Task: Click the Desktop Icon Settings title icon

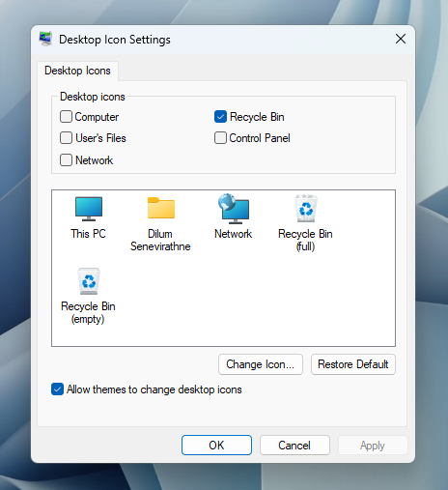Action: (45, 39)
